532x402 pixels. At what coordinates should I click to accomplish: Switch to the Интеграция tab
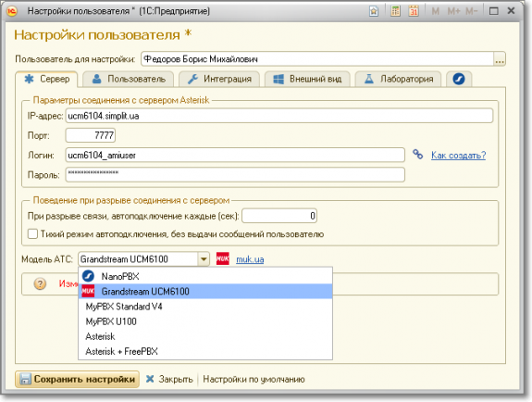pyautogui.click(x=219, y=79)
